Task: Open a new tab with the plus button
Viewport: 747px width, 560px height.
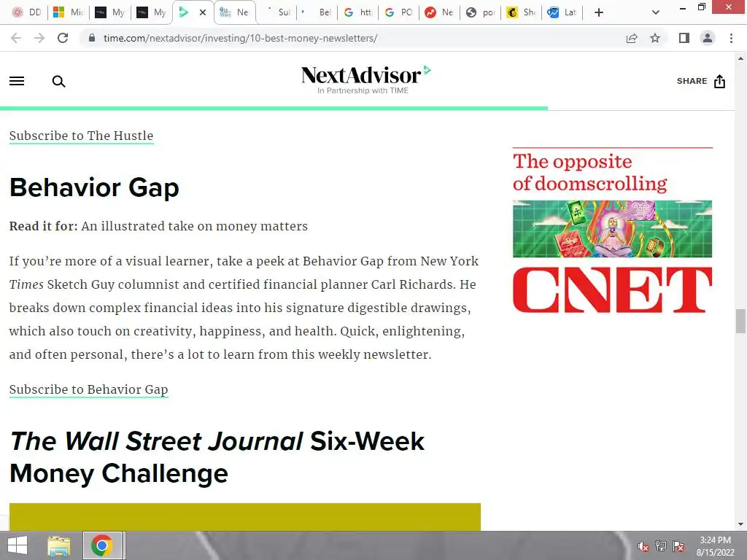Action: click(x=599, y=12)
